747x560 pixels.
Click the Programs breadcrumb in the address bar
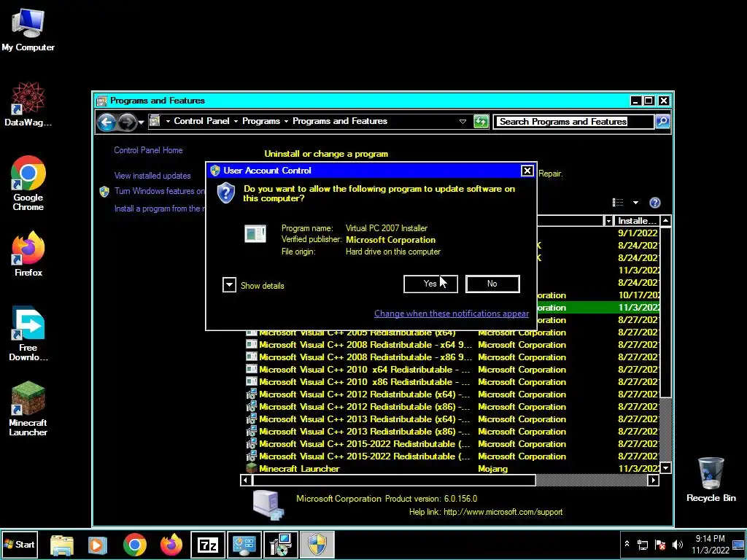point(261,121)
